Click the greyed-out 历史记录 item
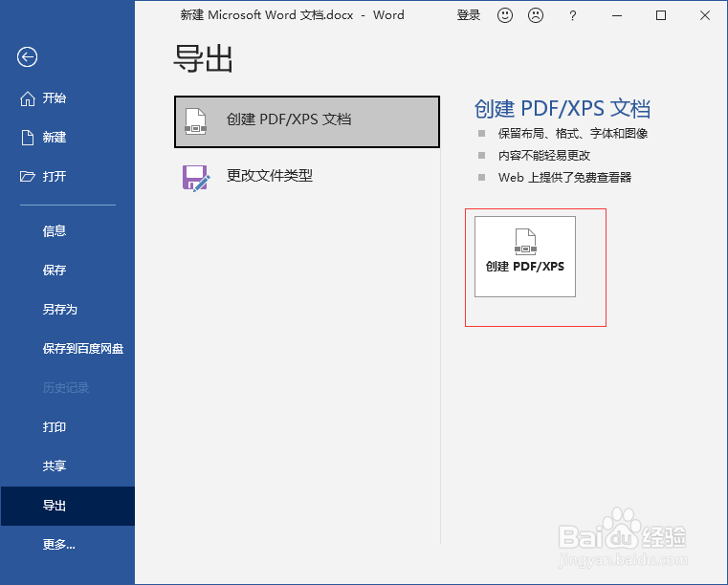This screenshot has width=728, height=585. point(65,388)
